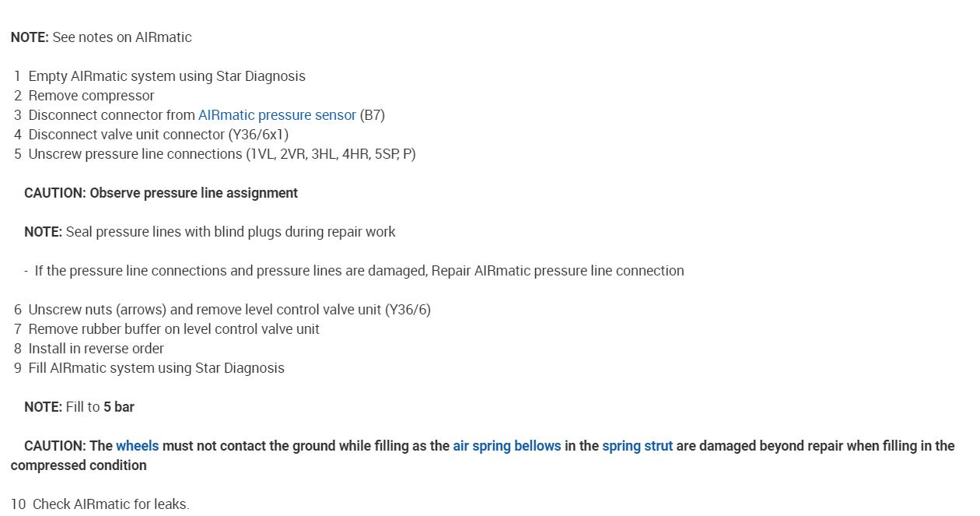Open the air spring bellows link
The height and width of the screenshot is (516, 980).
click(506, 446)
